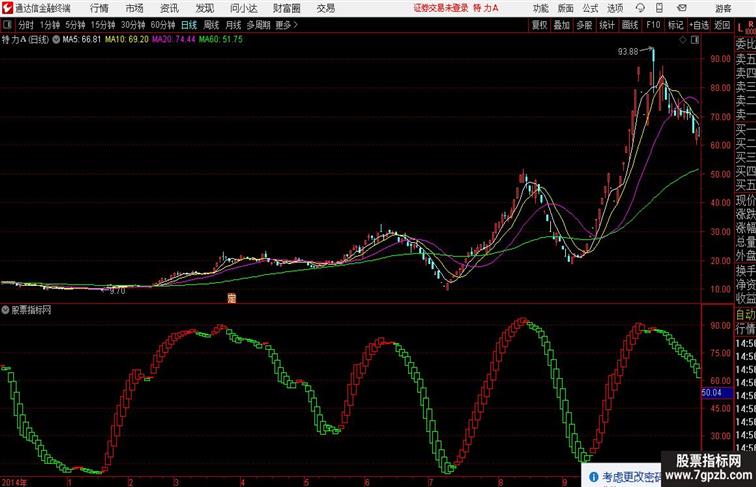
Task: Open the 多周期 multi-period view
Action: pyautogui.click(x=258, y=25)
